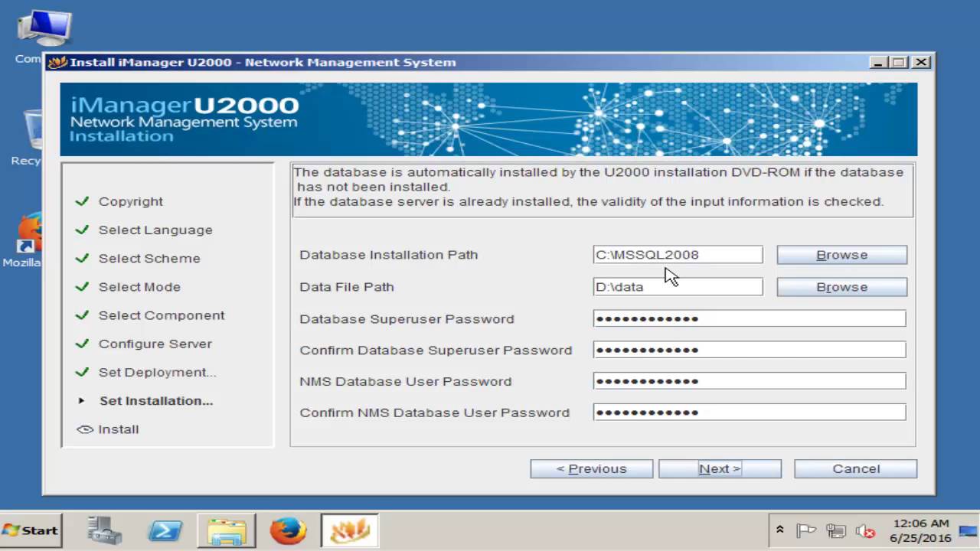980x551 pixels.
Task: Click the muted volume tray icon
Action: [x=866, y=530]
